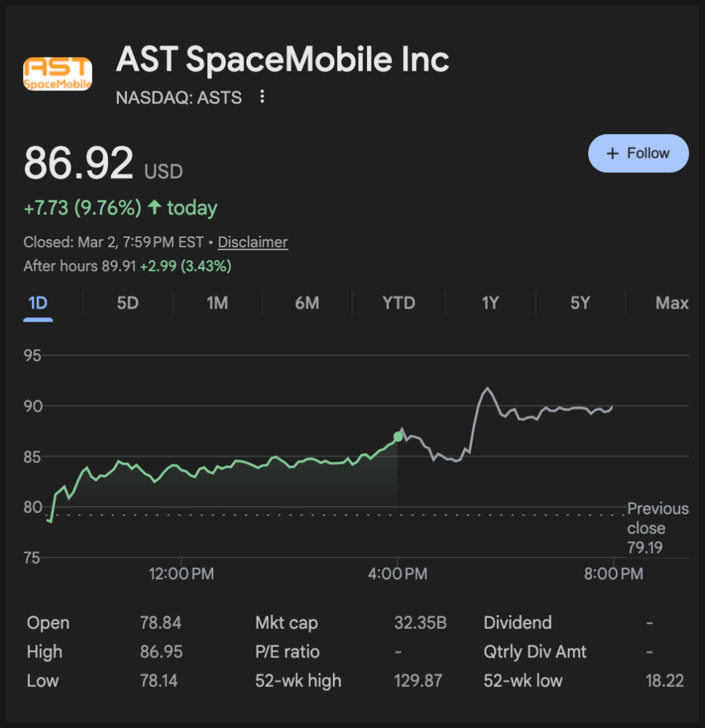
Task: Switch to the 1M chart tab
Action: coord(217,303)
